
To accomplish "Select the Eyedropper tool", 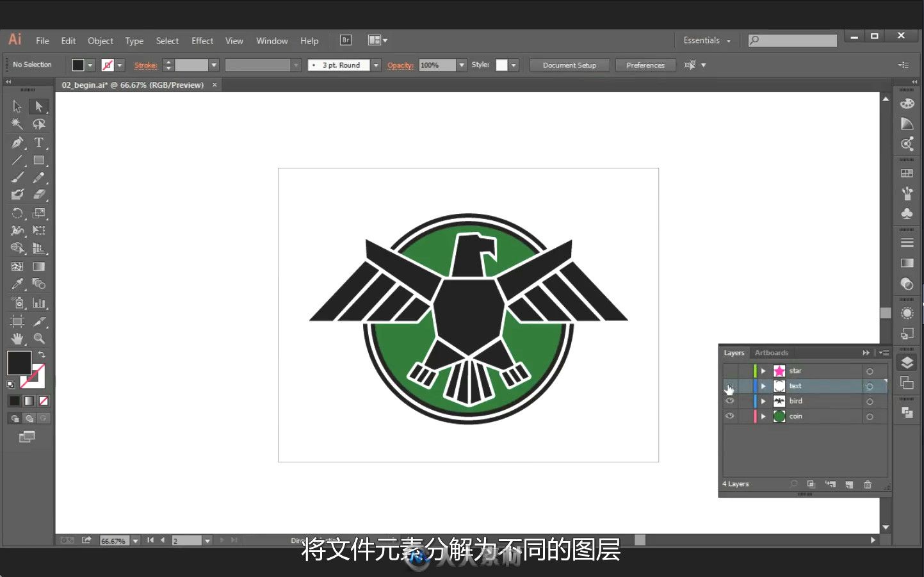I will (17, 284).
